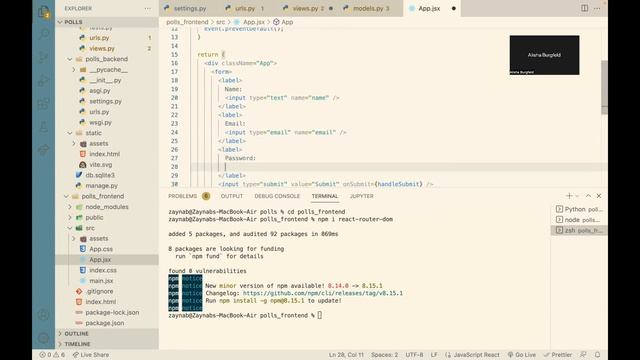Open the Search view in activity bar

pos(44,34)
